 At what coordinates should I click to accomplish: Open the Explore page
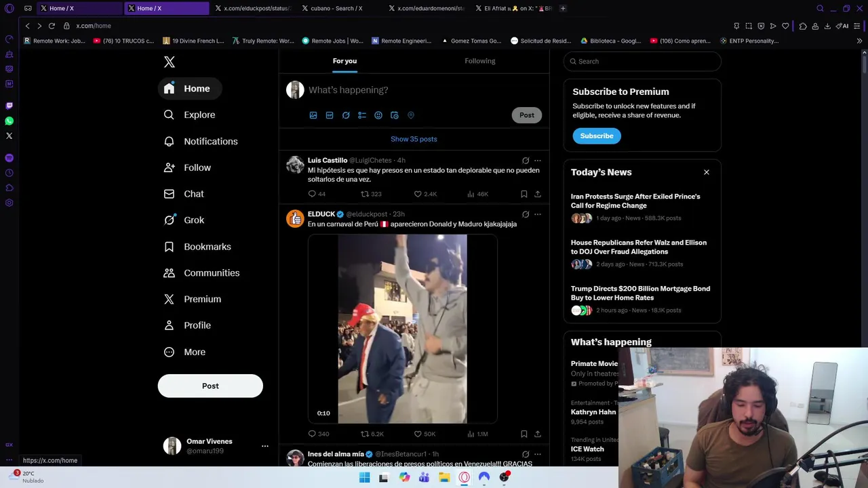tap(190, 115)
